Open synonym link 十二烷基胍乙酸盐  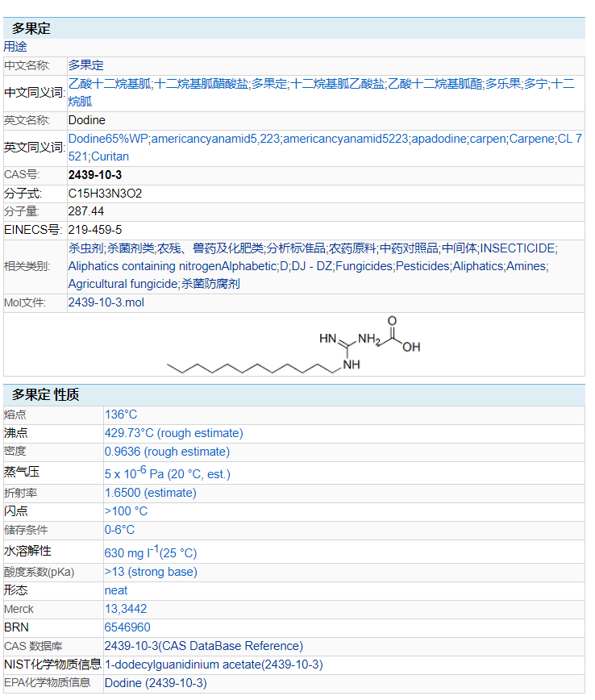tap(338, 84)
